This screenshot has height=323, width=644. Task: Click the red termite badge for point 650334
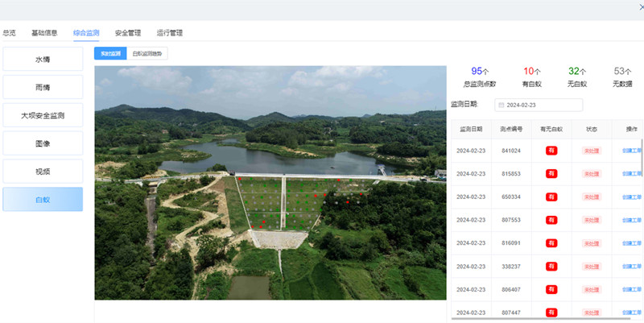click(551, 197)
